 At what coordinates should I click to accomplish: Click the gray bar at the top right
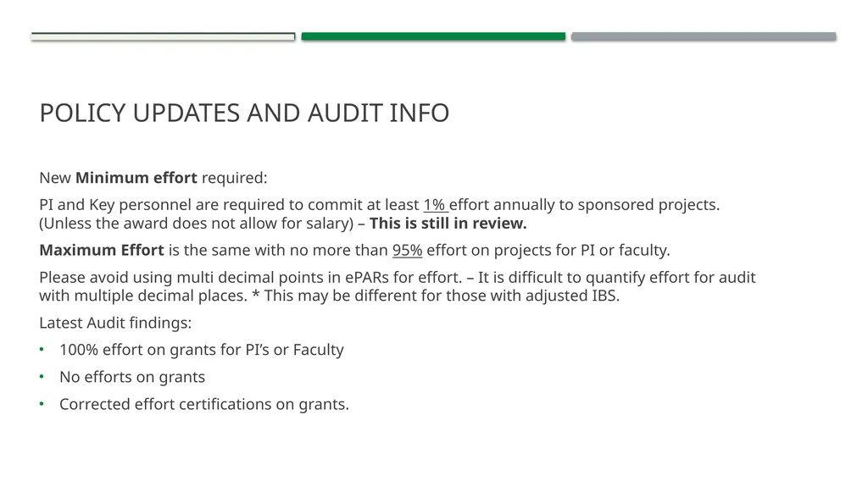coord(704,36)
